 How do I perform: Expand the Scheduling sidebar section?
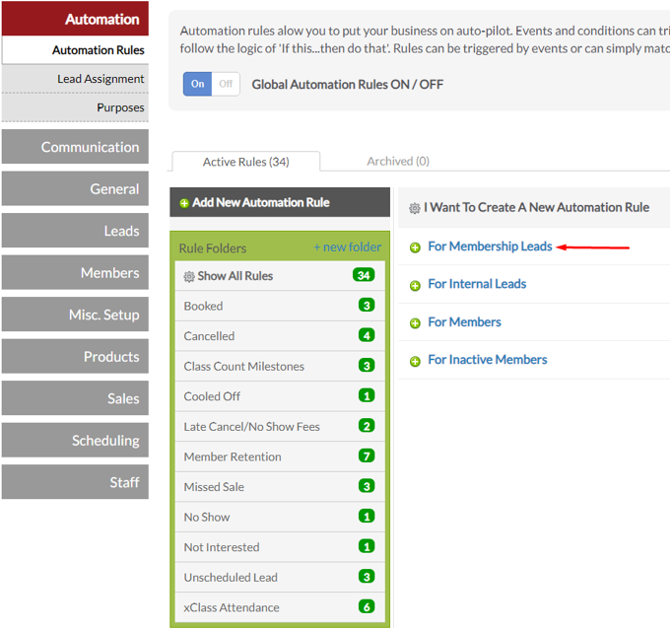pos(76,440)
